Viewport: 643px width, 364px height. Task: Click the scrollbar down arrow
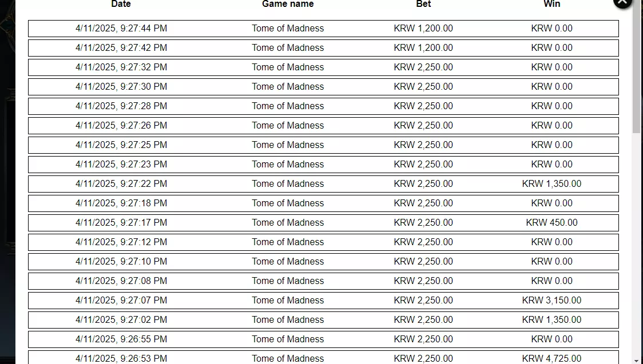[637, 361]
